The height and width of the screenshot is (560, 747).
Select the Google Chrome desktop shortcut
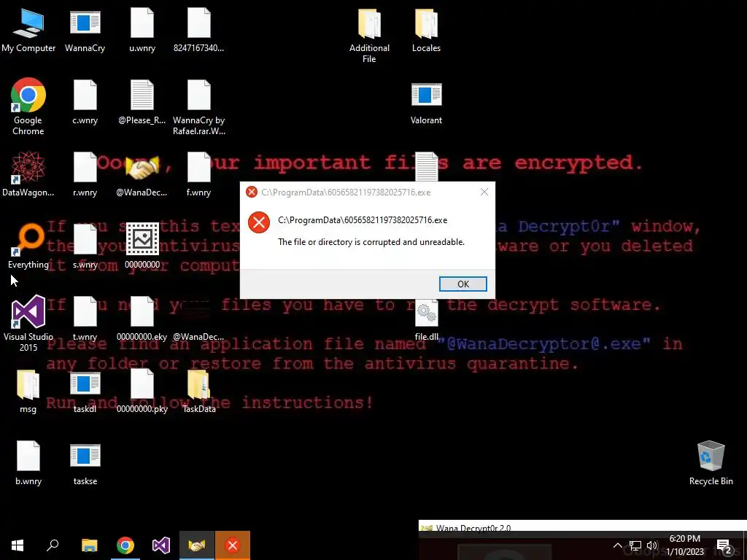pyautogui.click(x=28, y=106)
